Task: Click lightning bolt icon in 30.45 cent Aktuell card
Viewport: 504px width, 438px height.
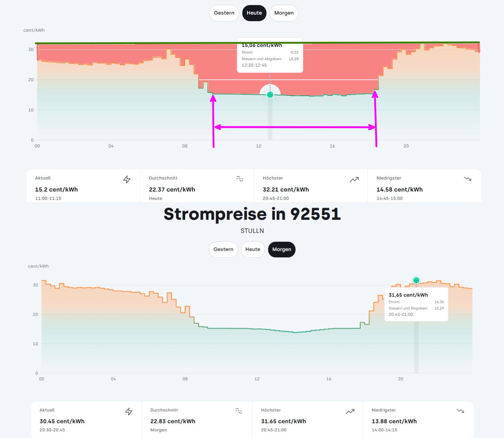Action: coord(129,411)
